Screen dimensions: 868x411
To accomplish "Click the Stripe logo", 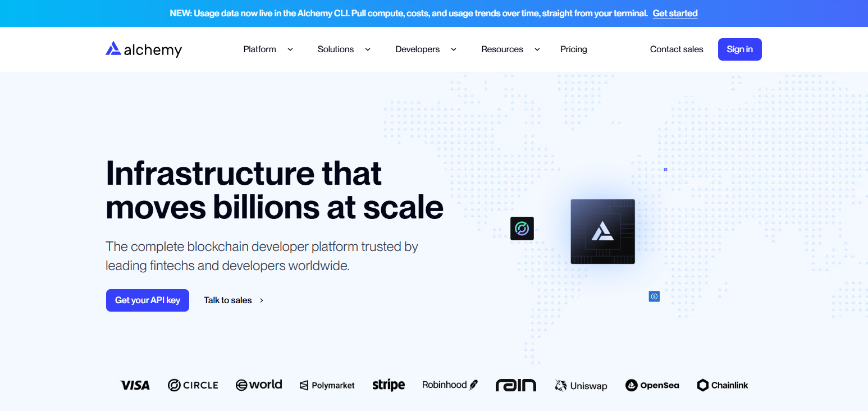I will 389,385.
